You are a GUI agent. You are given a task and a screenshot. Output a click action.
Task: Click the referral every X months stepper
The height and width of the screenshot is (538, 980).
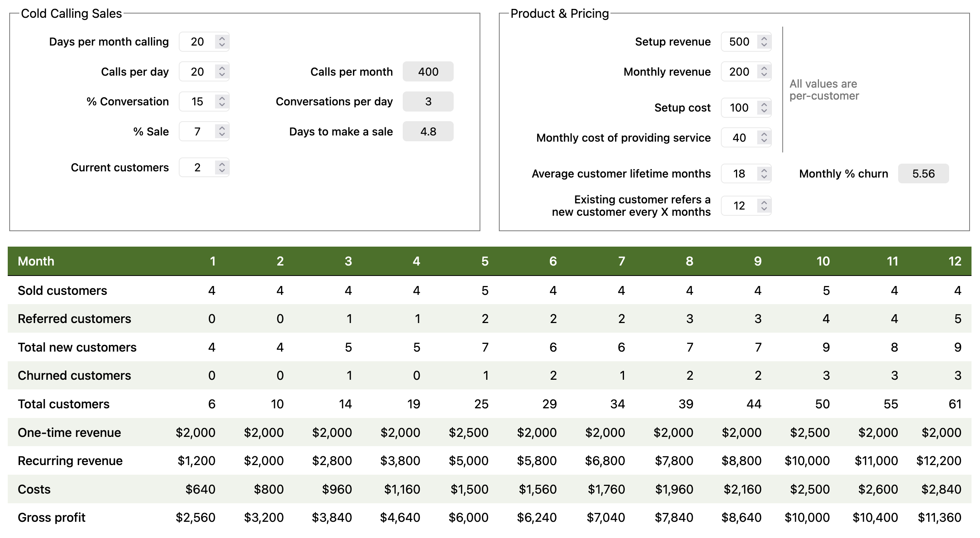764,206
